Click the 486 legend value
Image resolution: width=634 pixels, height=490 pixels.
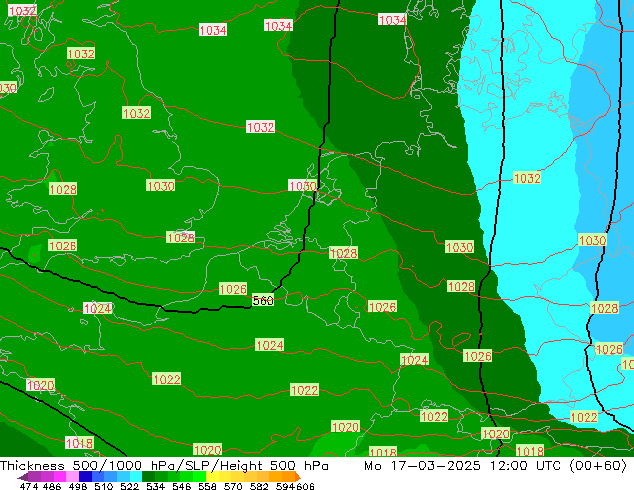[52, 486]
